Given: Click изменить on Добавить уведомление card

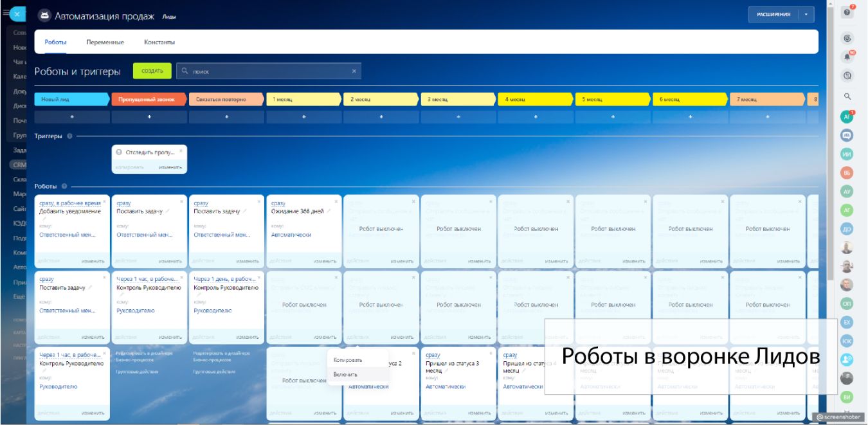Looking at the screenshot, I should (x=93, y=261).
